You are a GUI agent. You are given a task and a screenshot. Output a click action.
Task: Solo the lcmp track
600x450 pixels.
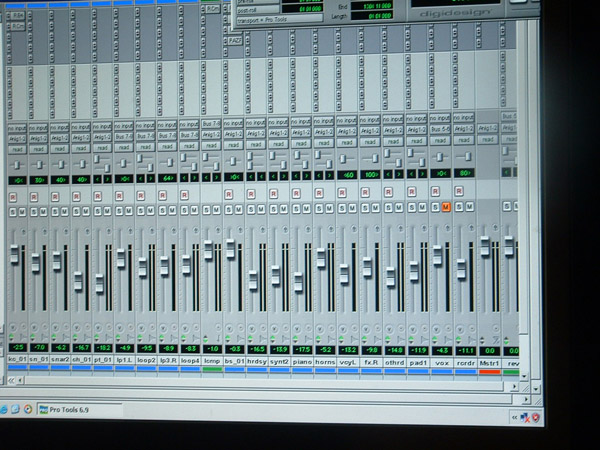pos(207,210)
